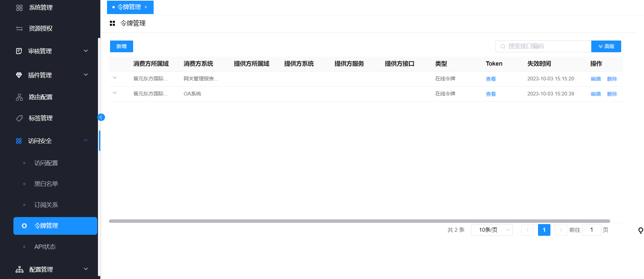Click 普元东方国际… in the 网关管理报表 row

coord(151,79)
